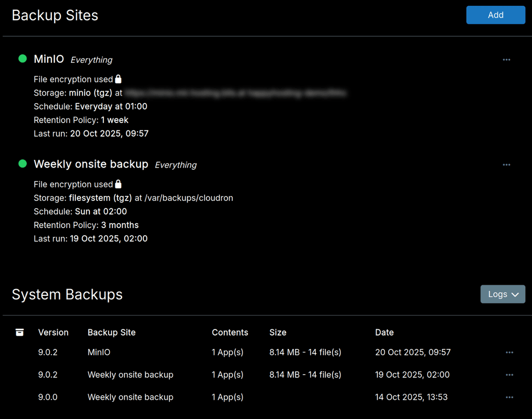This screenshot has height=419, width=532.
Task: Click the Contents column header
Action: click(x=230, y=332)
